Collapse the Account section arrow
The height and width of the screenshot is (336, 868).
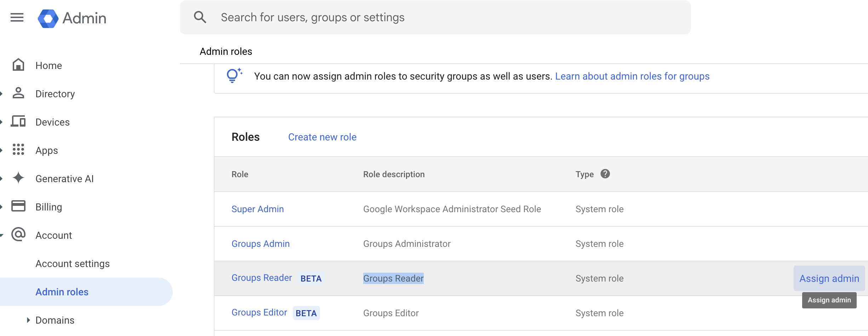coord(1,235)
